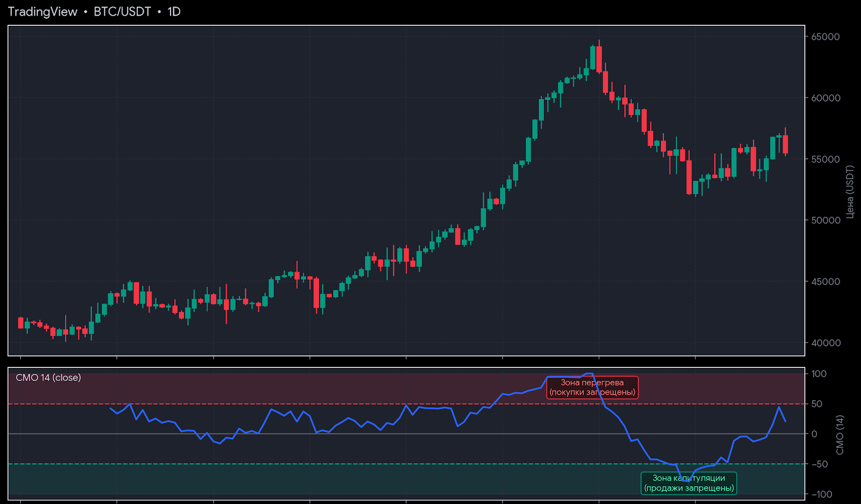The width and height of the screenshot is (861, 504).
Task: Select the 60000 price axis label
Action: [825, 98]
